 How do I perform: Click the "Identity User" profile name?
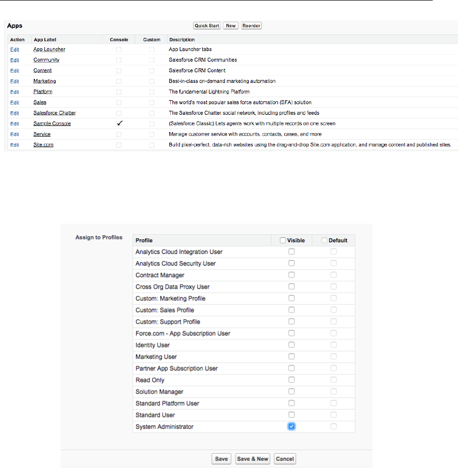[x=153, y=345]
